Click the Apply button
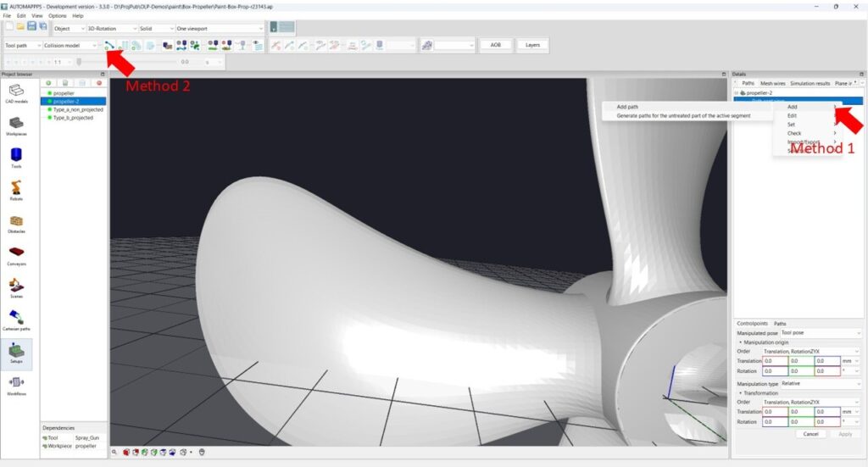The image size is (868, 467). [x=845, y=434]
